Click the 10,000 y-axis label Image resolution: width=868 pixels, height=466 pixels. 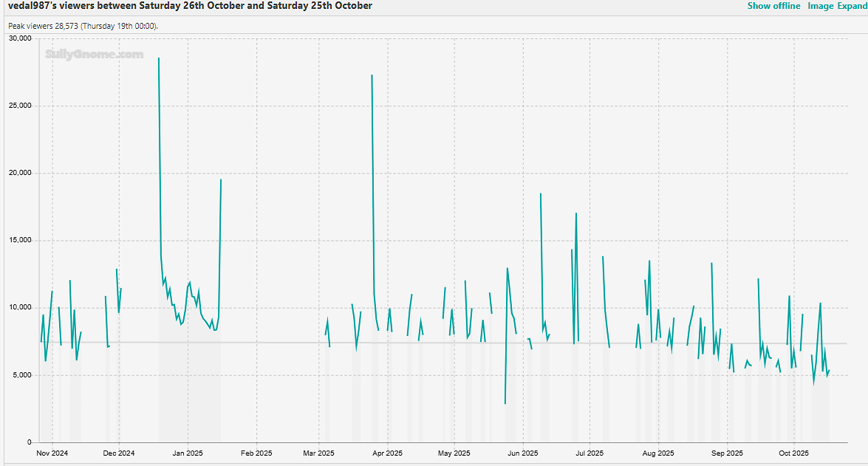[21, 308]
